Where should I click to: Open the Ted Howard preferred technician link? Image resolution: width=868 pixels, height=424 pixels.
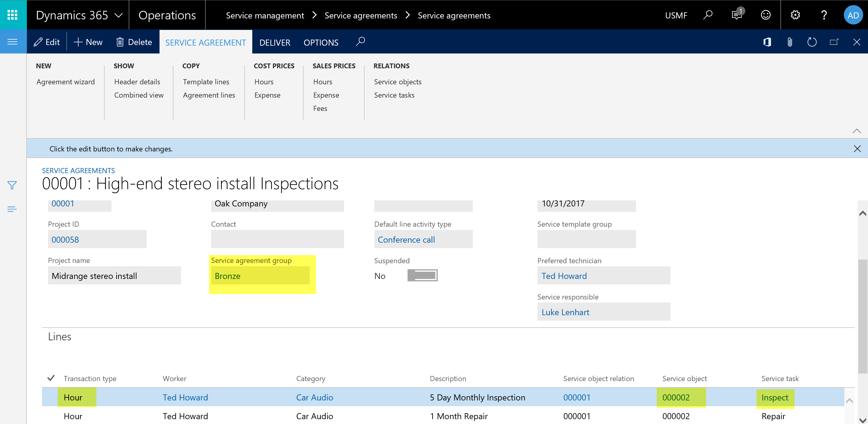tap(564, 276)
